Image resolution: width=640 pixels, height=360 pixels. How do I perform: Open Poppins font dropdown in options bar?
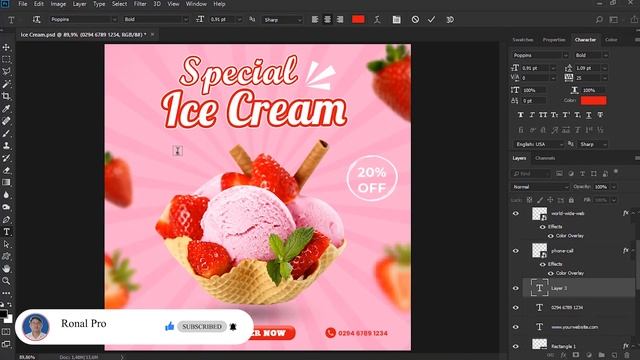114,20
